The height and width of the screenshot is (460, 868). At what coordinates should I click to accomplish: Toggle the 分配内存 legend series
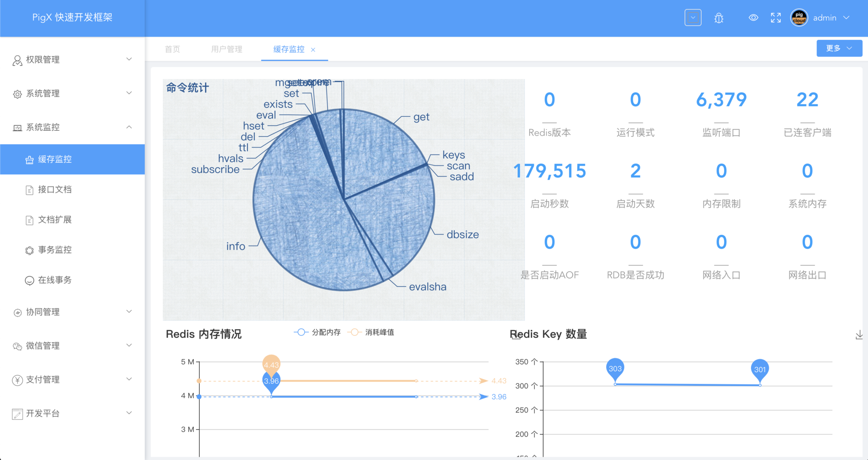(x=317, y=332)
